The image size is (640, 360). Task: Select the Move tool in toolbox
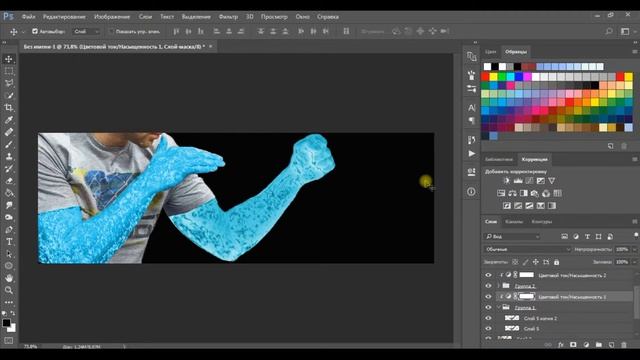(9, 59)
